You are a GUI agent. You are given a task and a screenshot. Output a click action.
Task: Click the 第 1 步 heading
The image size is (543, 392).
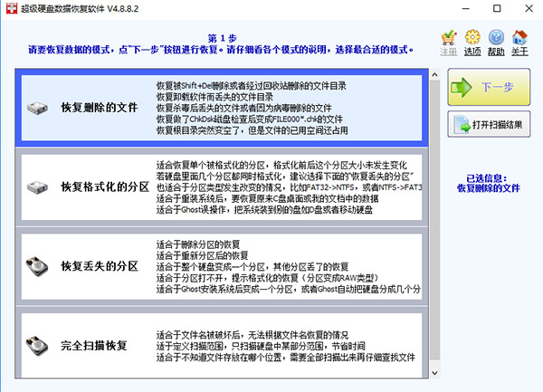pos(223,38)
